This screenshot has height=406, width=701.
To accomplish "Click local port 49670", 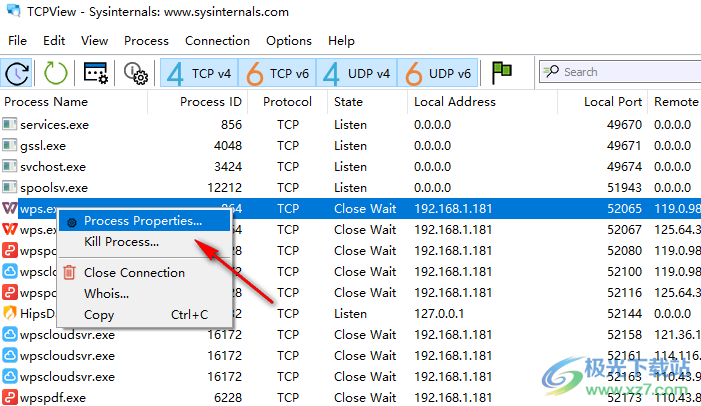I will tap(624, 125).
